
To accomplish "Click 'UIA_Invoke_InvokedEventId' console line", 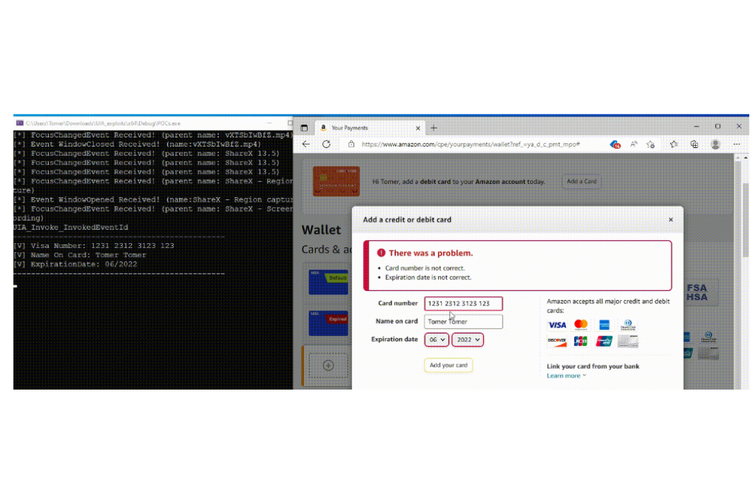I will click(71, 228).
